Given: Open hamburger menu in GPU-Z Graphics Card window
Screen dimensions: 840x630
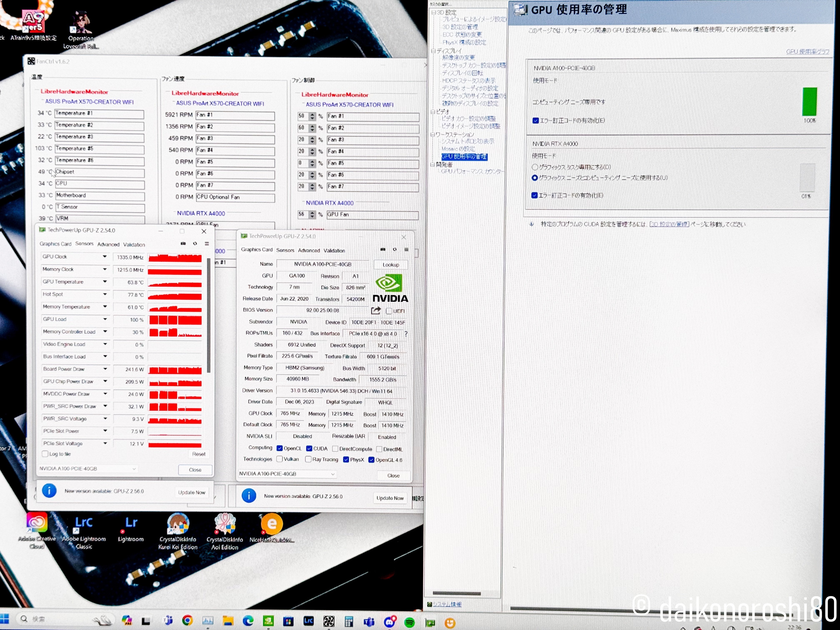Looking at the screenshot, I should coord(406,250).
